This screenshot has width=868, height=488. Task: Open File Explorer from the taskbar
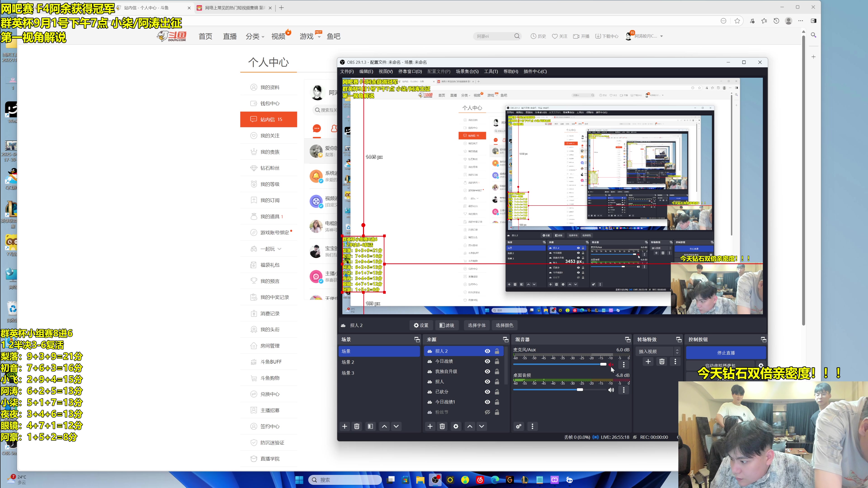click(x=420, y=480)
